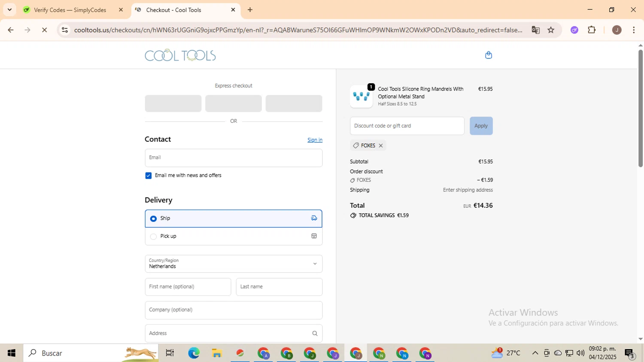Open the Chrome three-dot menu
This screenshot has height=362, width=644.
(634, 30)
